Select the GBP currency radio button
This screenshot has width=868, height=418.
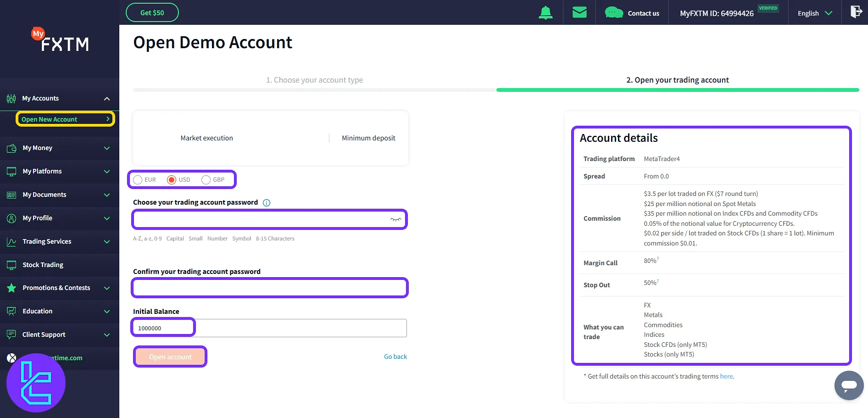(x=206, y=180)
